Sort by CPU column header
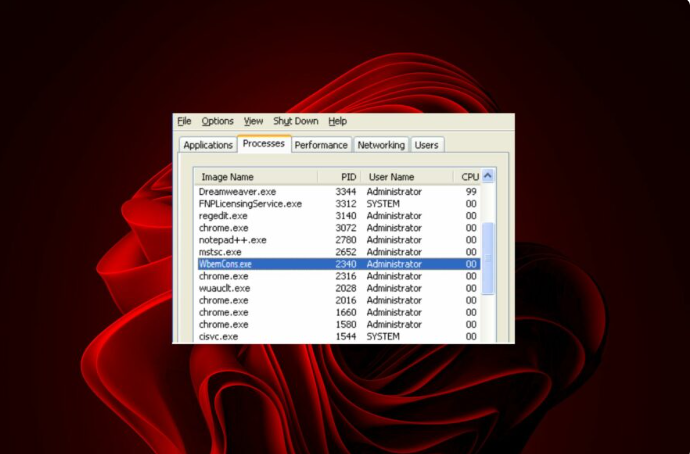Image resolution: width=690 pixels, height=454 pixels. (467, 177)
